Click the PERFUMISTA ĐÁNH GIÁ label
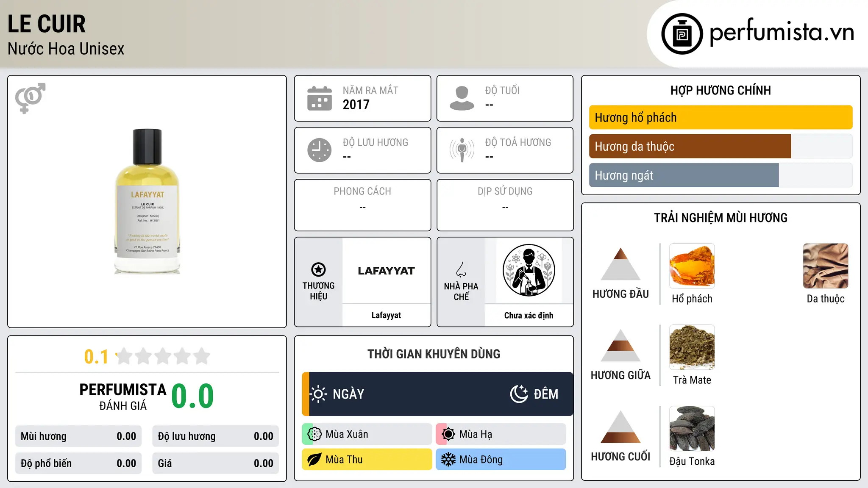868x488 pixels. point(123,396)
